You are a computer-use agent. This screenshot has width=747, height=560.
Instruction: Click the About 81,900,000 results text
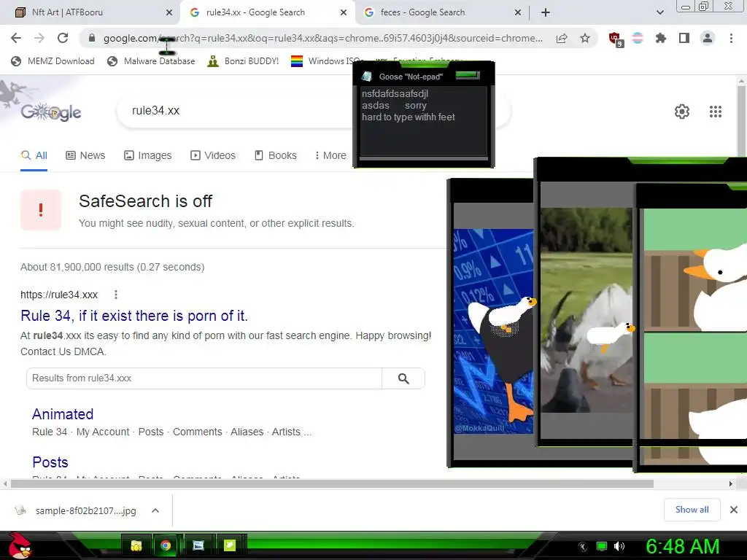pyautogui.click(x=112, y=267)
